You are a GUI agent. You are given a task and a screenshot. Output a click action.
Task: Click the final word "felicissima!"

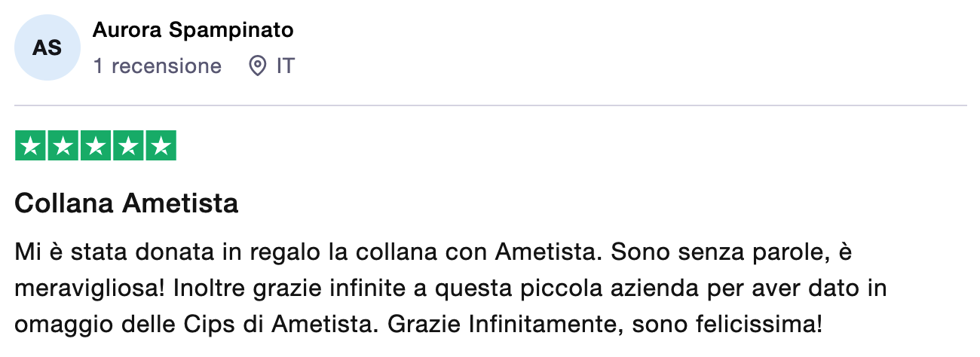coord(761,325)
